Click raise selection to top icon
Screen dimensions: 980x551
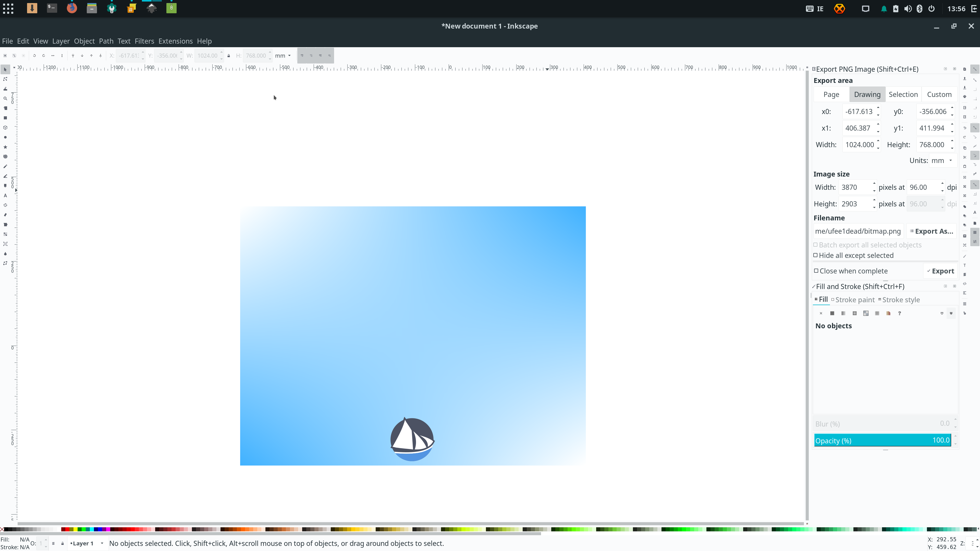(101, 56)
